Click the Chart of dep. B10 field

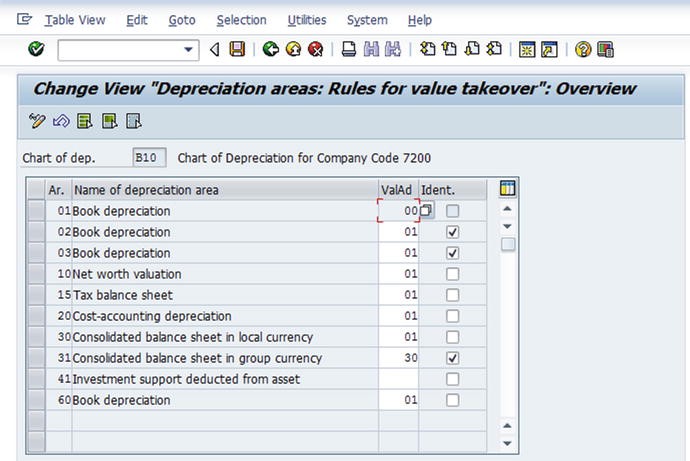(149, 157)
